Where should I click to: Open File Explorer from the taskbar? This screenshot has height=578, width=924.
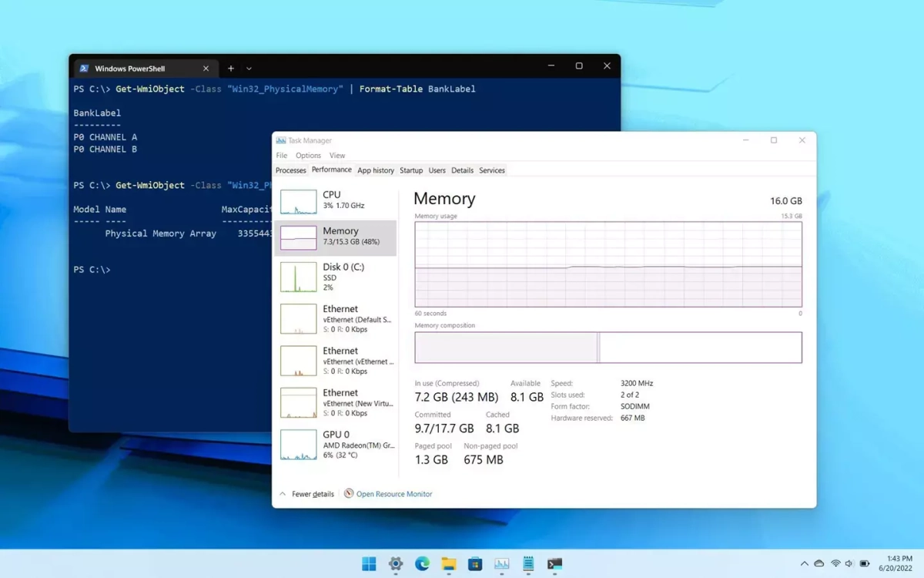449,563
